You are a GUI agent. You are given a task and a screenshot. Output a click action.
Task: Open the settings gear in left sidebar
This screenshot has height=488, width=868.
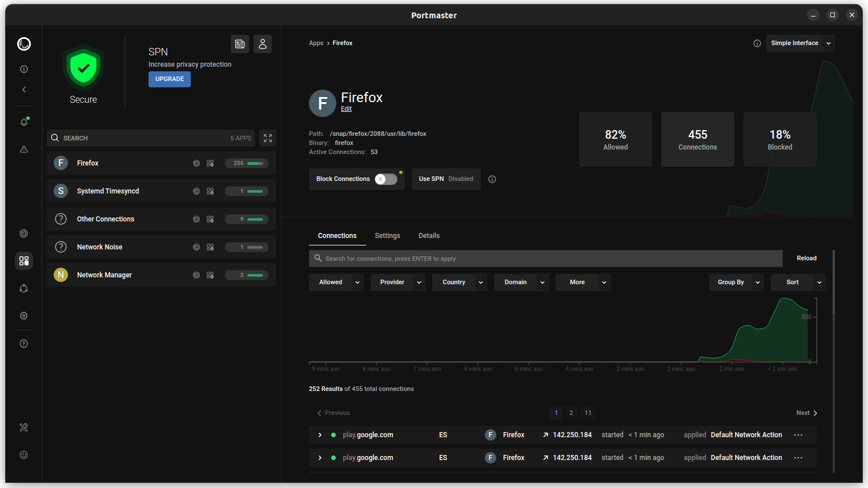[24, 316]
